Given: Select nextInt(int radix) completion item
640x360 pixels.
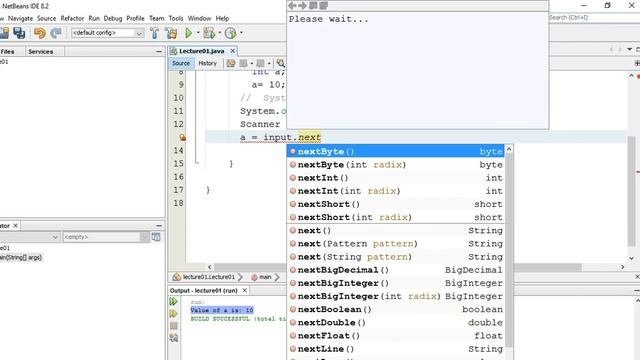Looking at the screenshot, I should 396,191.
